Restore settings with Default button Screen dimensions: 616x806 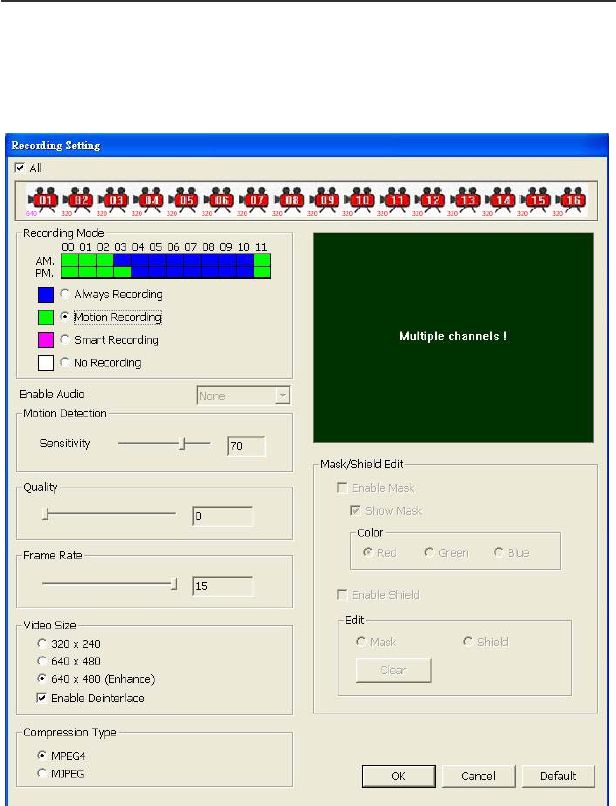[558, 776]
